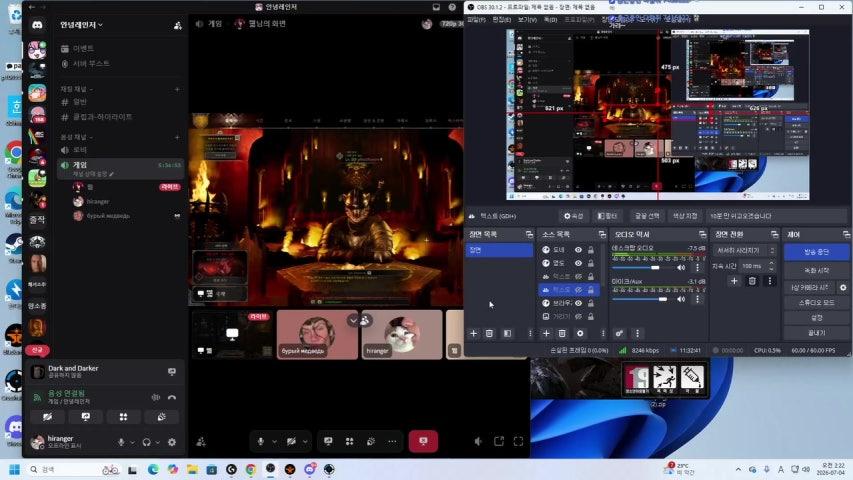The height and width of the screenshot is (480, 853).
Task: Open headphone options arrow in user panel
Action: point(158,442)
